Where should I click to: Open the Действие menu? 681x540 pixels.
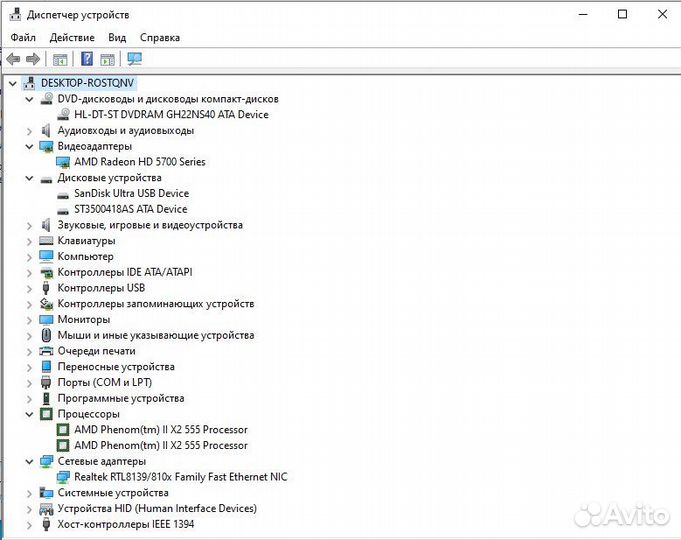[x=72, y=37]
